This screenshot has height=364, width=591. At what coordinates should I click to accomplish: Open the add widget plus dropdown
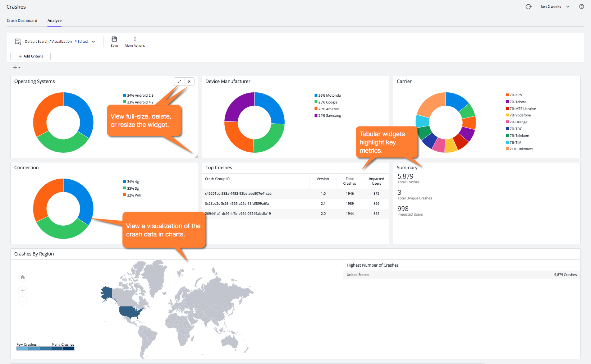coord(16,67)
